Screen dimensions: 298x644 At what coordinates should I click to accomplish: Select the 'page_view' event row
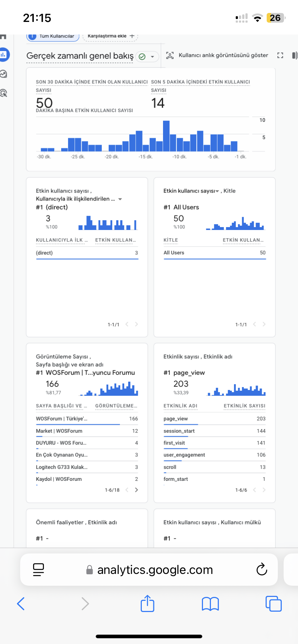pos(215,419)
